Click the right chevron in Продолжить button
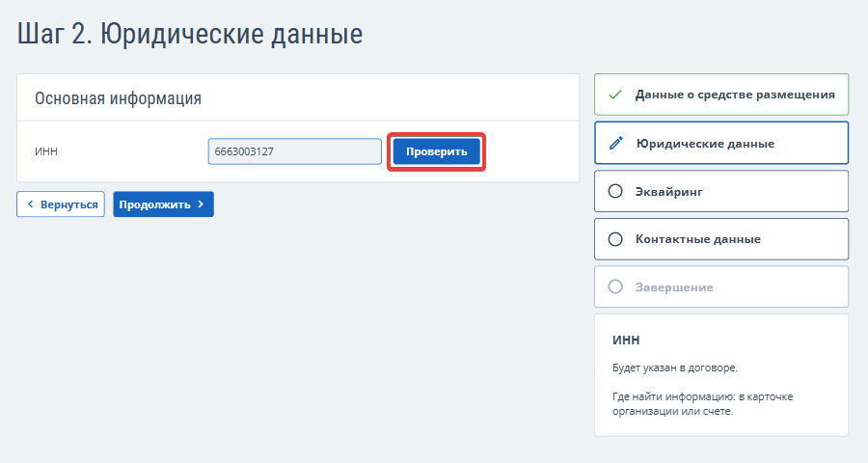The image size is (868, 463). (x=201, y=204)
